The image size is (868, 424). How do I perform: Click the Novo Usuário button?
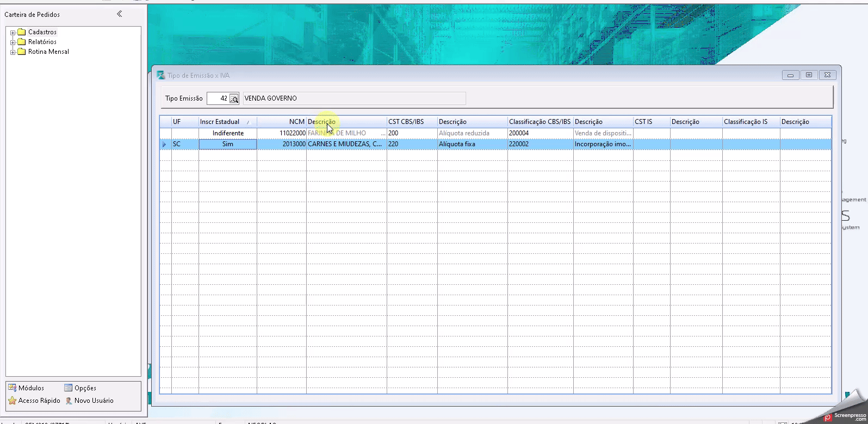click(90, 401)
